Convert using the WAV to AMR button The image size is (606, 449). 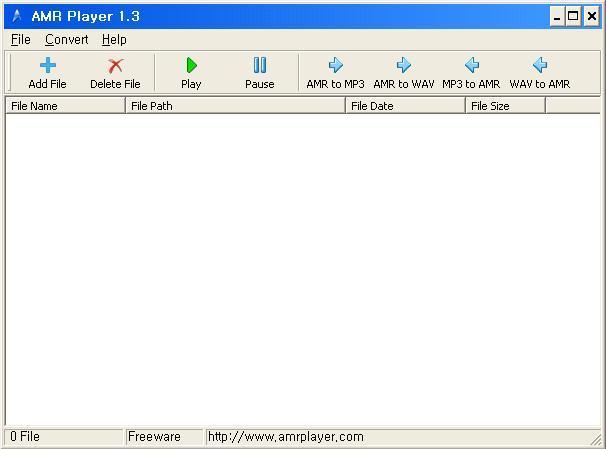540,73
